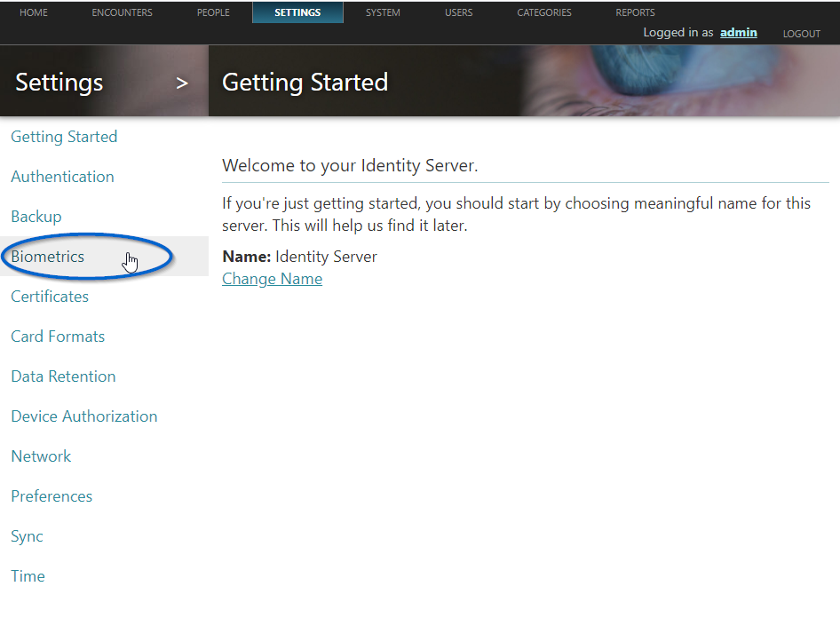
Task: Click the Getting Started page title
Action: pyautogui.click(x=305, y=83)
